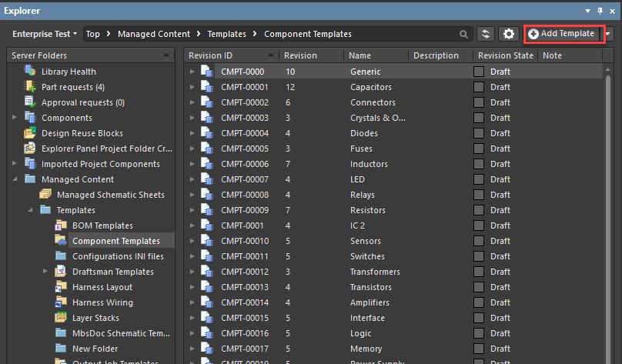Viewport: 622px width, 364px height.
Task: Click the search magnifier icon
Action: (463, 34)
